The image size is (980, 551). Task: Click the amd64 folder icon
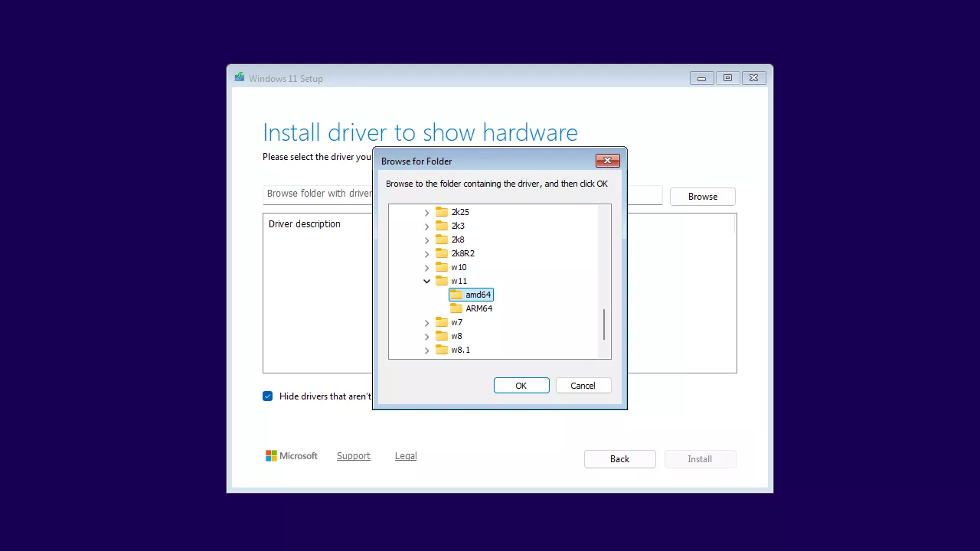coord(456,295)
